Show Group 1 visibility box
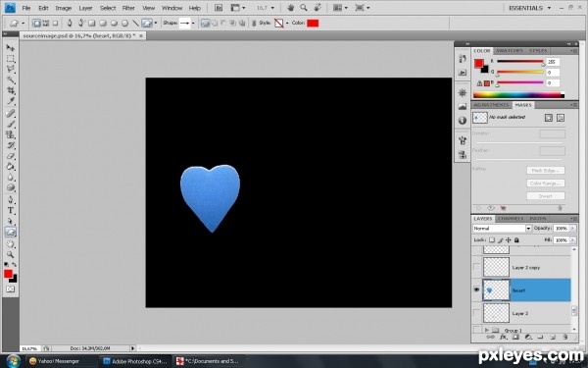Screen dimensions: 588x368 pyautogui.click(x=476, y=330)
